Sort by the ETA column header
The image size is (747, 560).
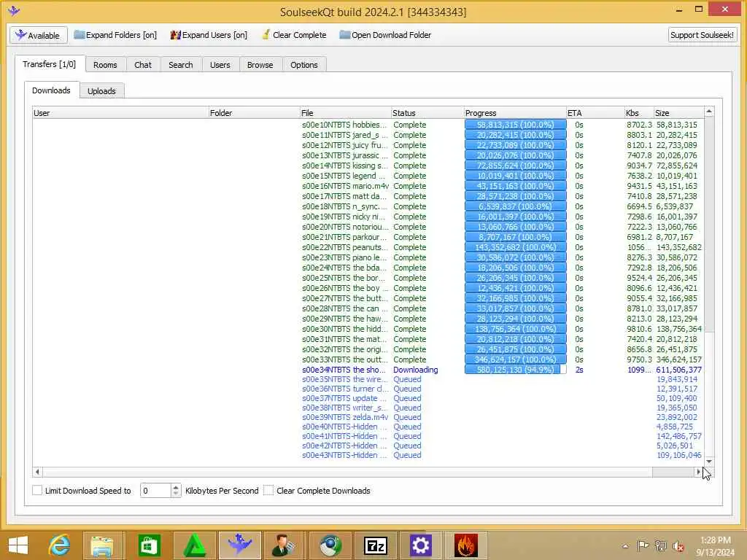(595, 113)
